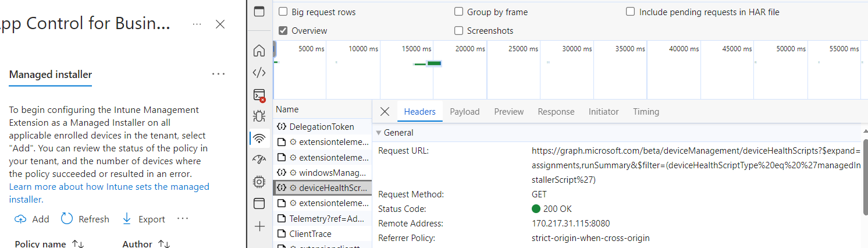The height and width of the screenshot is (248, 868).
Task: Click the DelegationToken request type icon
Action: pos(282,127)
